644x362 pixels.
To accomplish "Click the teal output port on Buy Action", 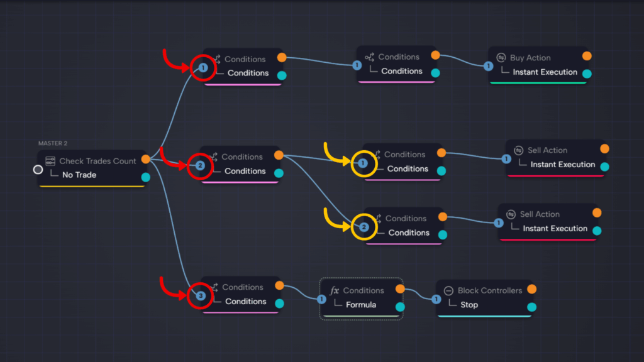I will 587,74.
